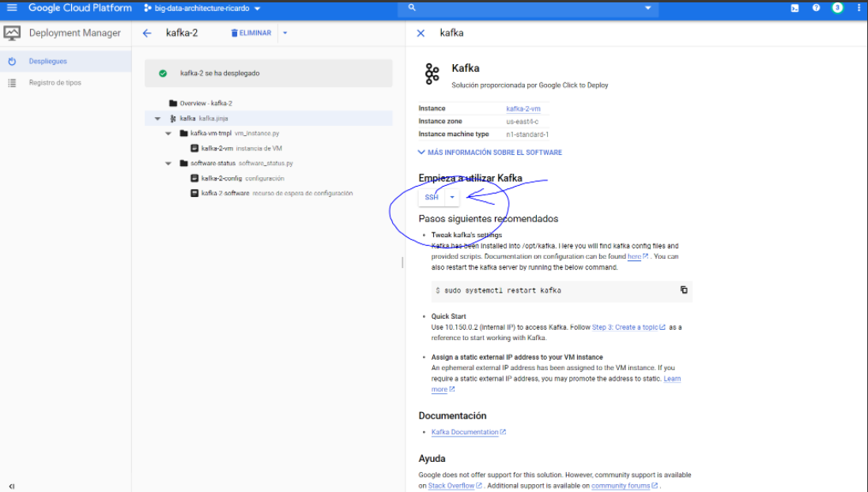This screenshot has width=868, height=492.
Task: Open the project selector big-data-architecture-ricardo
Action: point(202,8)
